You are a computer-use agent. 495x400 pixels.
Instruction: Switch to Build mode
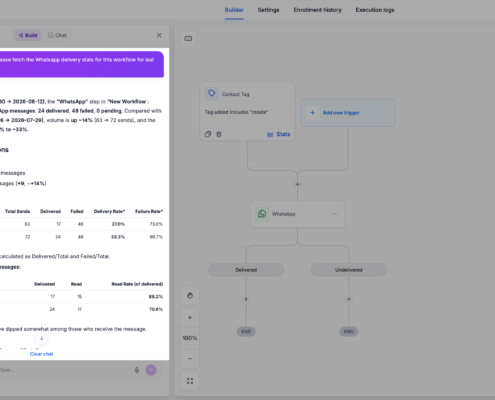pyautogui.click(x=28, y=35)
